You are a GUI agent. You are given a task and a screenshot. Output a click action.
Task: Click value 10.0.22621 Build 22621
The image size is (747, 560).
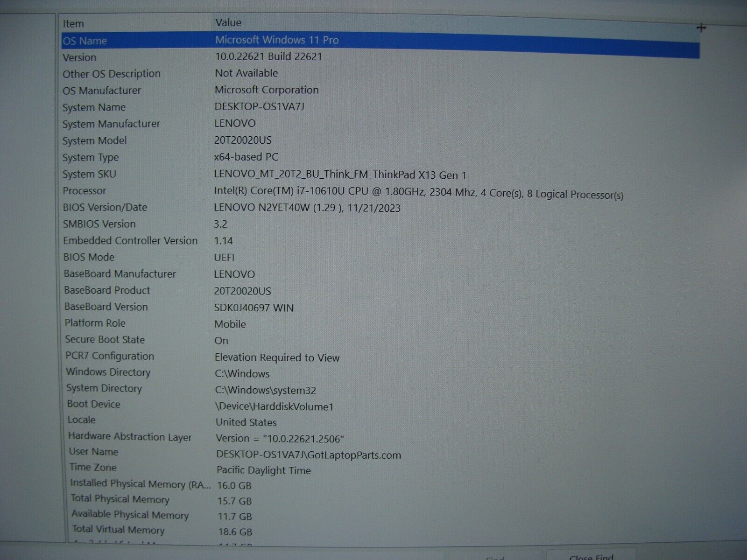[x=268, y=56]
